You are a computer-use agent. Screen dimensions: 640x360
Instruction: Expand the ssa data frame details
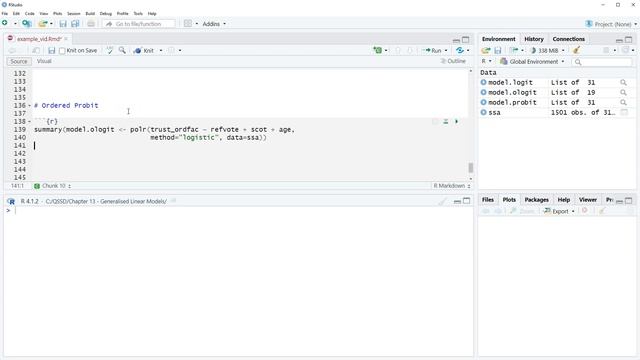(484, 112)
